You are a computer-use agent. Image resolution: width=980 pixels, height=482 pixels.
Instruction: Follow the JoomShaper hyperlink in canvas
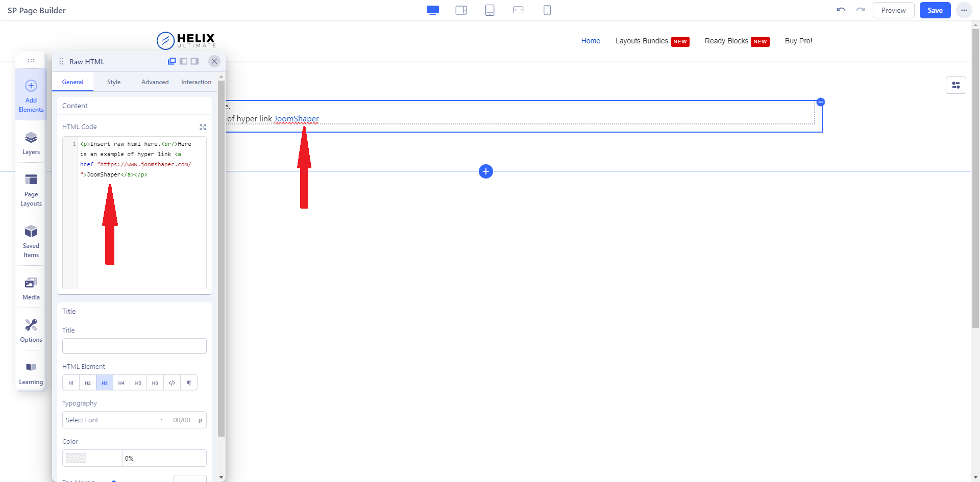point(296,119)
